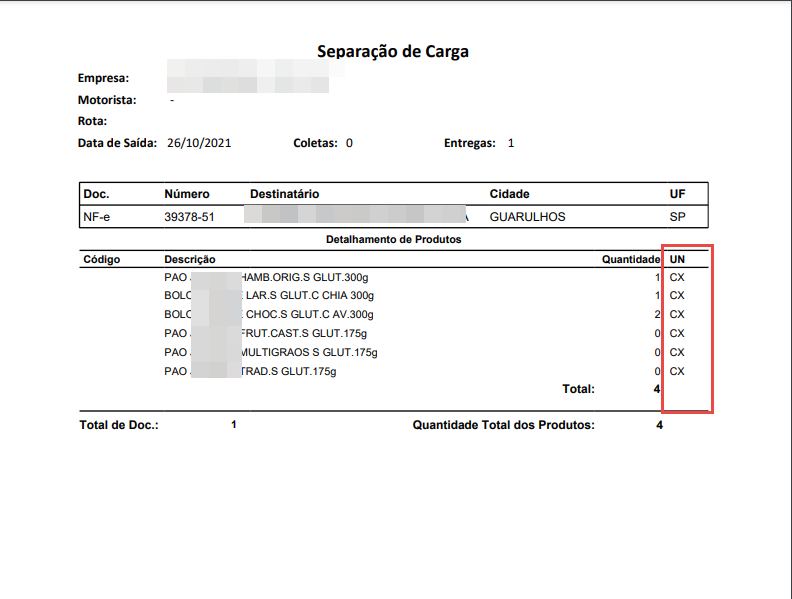Select document number 39378-51
The image size is (792, 599).
190,216
